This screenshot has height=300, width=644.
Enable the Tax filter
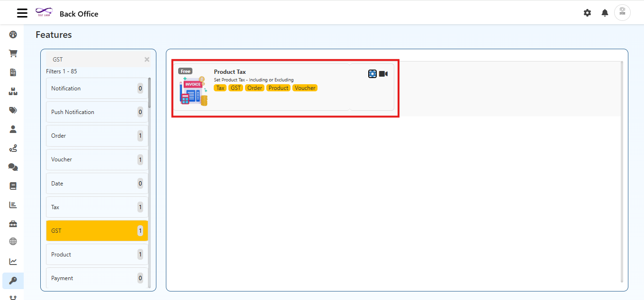(97, 207)
